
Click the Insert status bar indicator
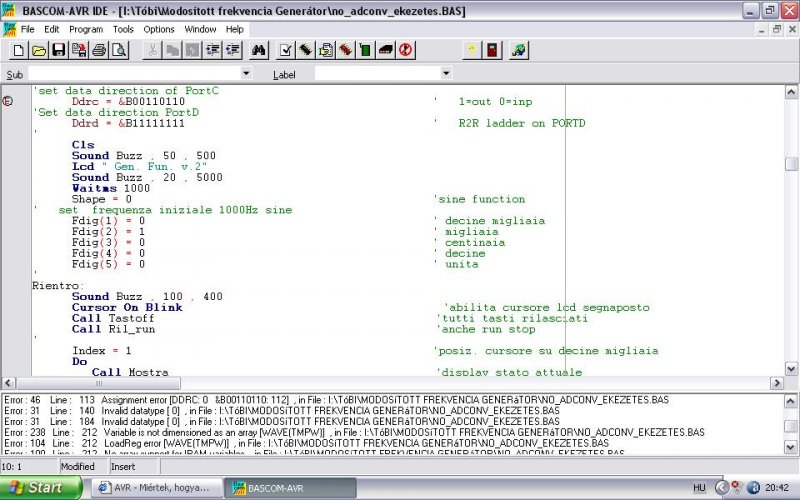click(x=123, y=466)
